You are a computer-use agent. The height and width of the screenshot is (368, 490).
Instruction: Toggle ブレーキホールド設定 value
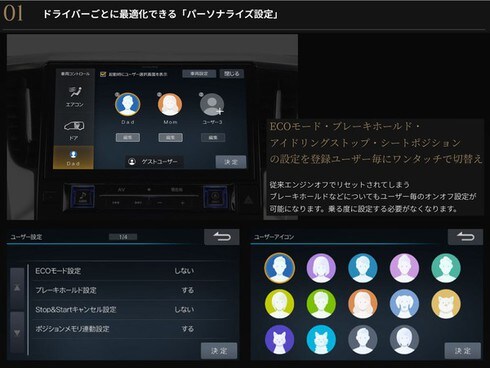click(x=187, y=290)
